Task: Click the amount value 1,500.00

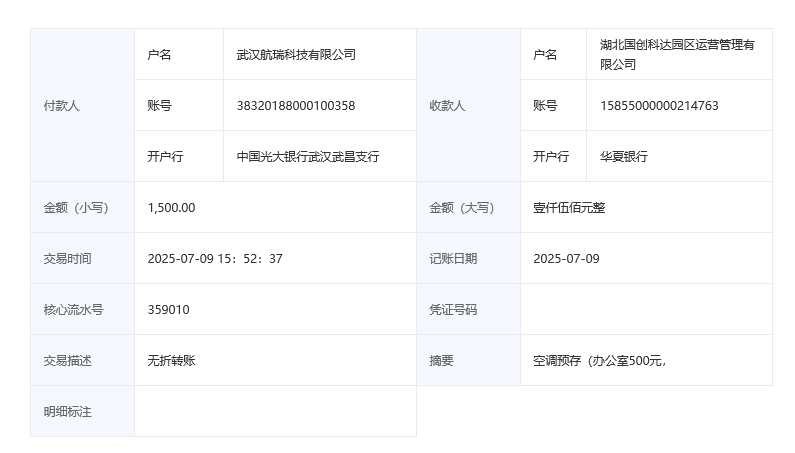Action: (171, 208)
